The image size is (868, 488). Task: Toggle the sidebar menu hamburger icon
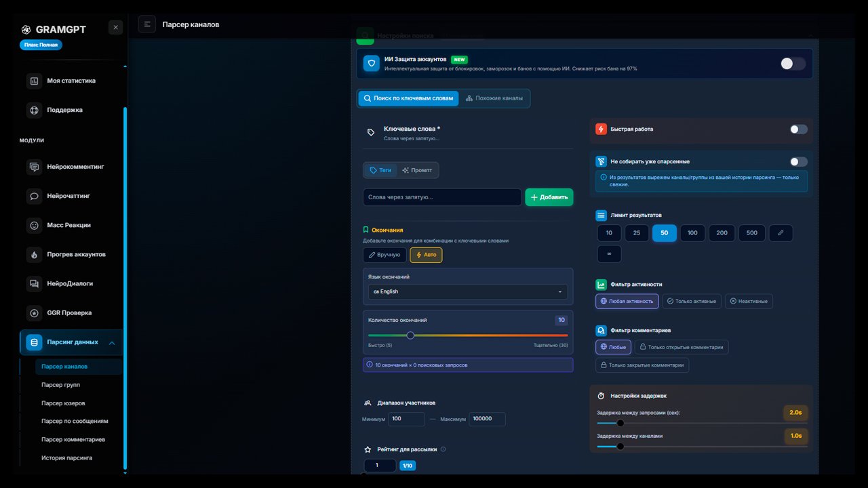(147, 24)
